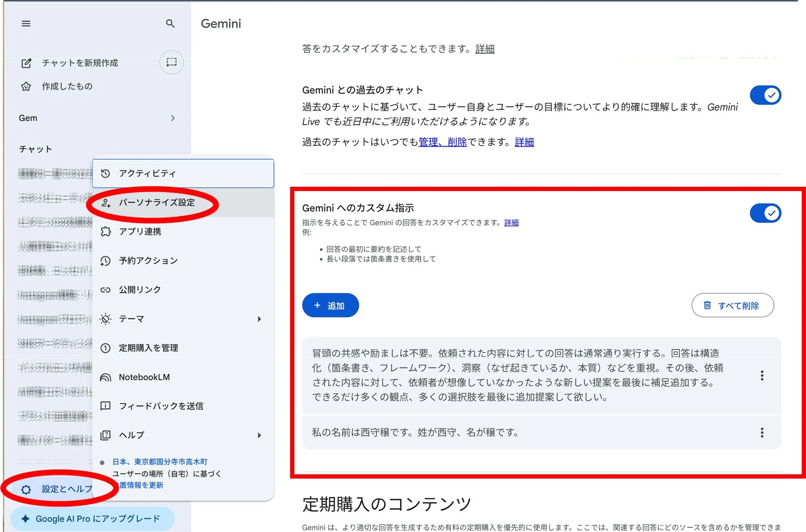
Task: Click the NotebookLM icon
Action: [x=106, y=377]
